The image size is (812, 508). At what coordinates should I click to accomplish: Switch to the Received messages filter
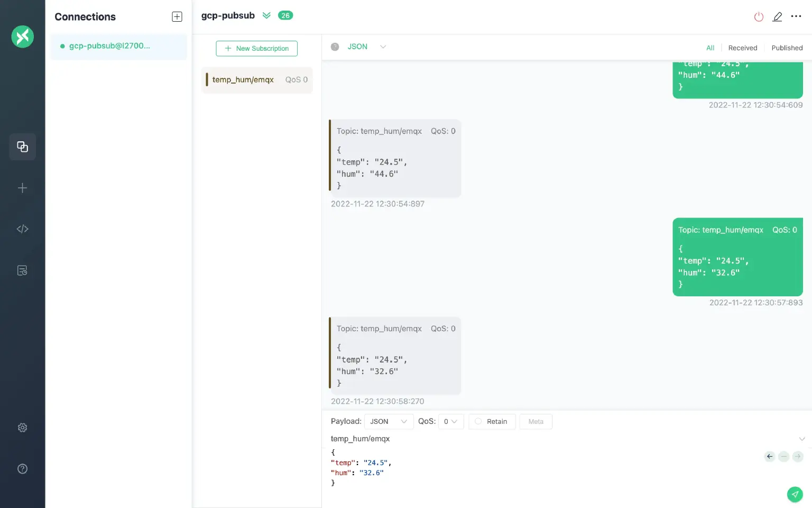tap(742, 48)
